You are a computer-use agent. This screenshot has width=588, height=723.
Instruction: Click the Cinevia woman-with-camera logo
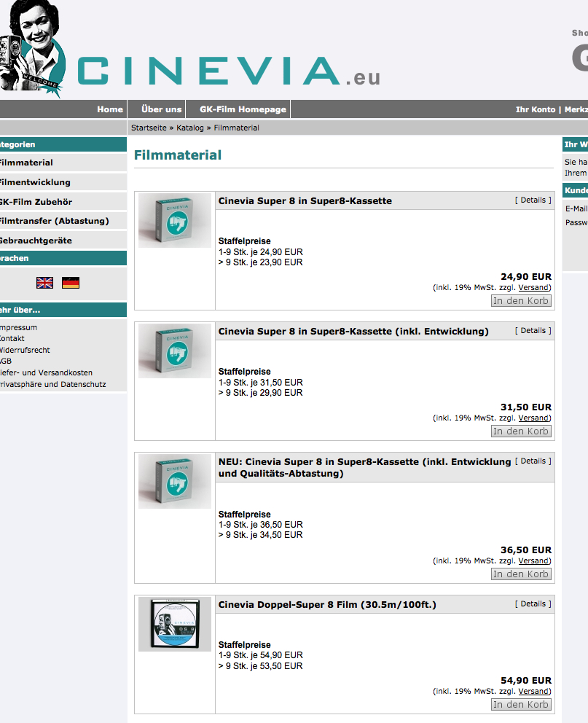(31, 49)
